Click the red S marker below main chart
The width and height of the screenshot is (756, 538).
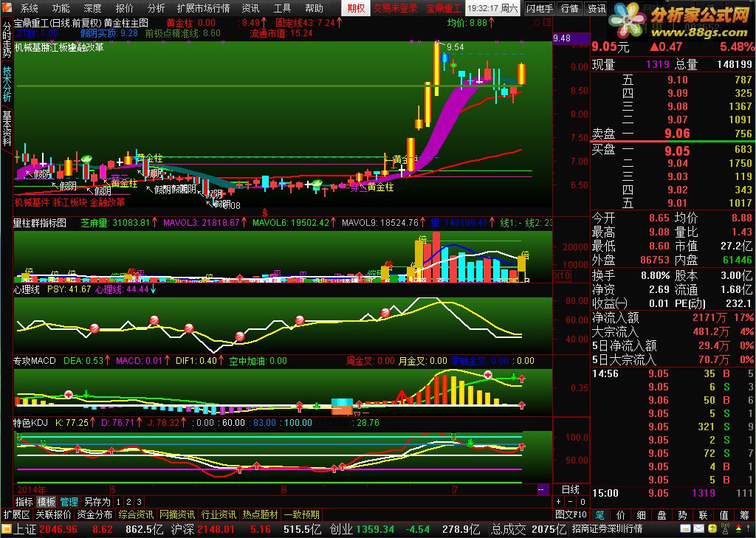pyautogui.click(x=264, y=212)
